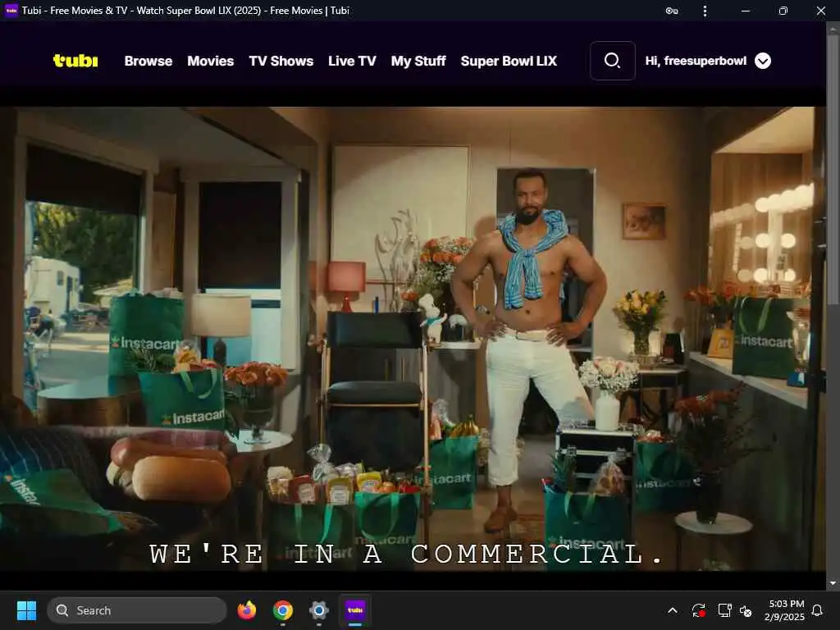Image resolution: width=840 pixels, height=630 pixels.
Task: Click the taskbar Search box
Action: tap(137, 610)
